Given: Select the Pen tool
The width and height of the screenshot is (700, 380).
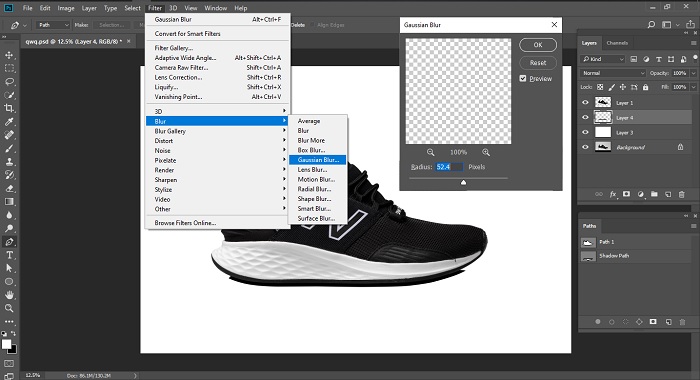Looking at the screenshot, I should click(x=9, y=242).
